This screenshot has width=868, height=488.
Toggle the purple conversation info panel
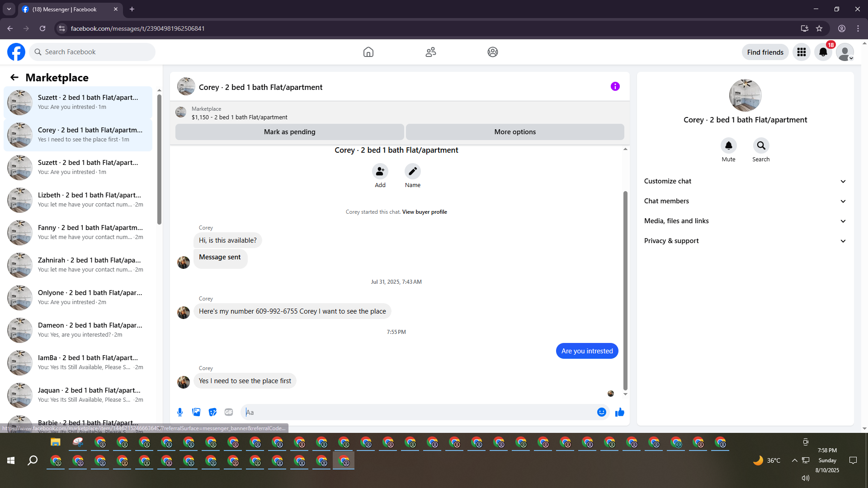click(615, 86)
